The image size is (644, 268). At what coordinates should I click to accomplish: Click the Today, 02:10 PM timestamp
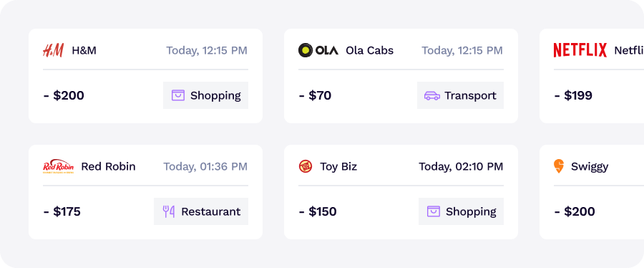pyautogui.click(x=461, y=166)
